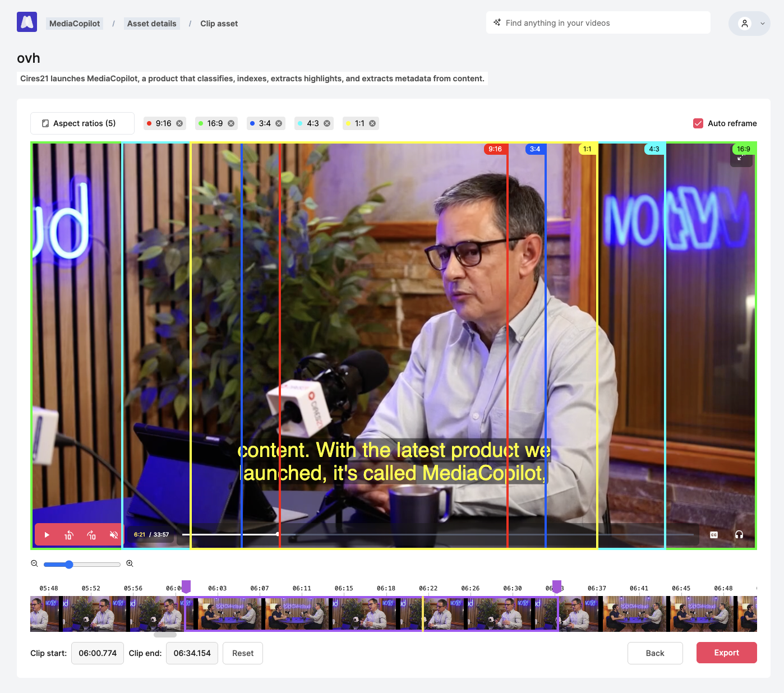Click the sparkle icon in the search bar

coord(497,22)
